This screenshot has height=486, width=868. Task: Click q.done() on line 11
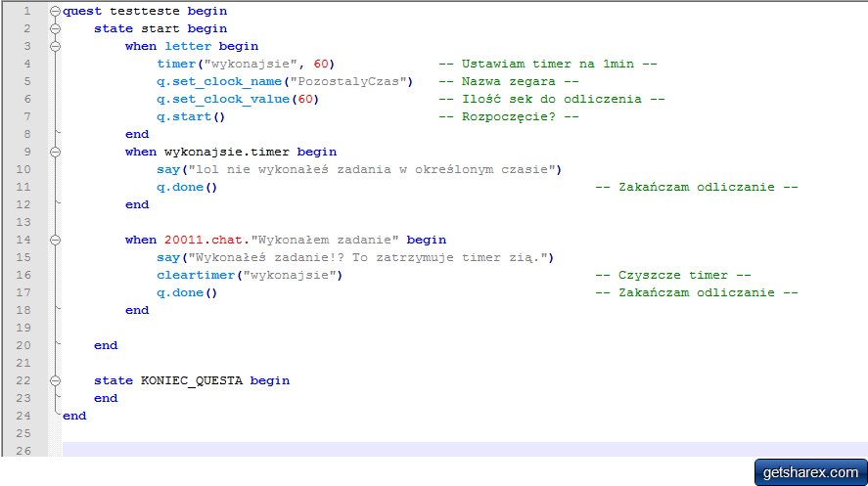(187, 188)
